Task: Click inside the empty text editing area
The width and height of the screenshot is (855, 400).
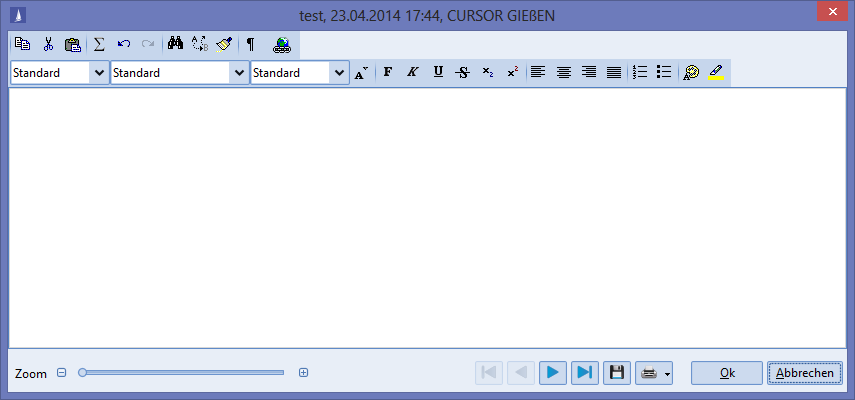Action: pos(427,218)
